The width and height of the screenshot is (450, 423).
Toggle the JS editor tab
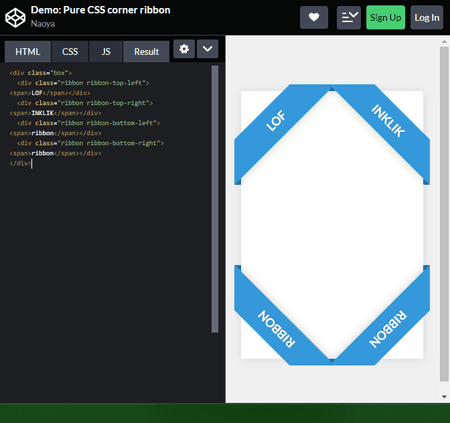click(106, 52)
